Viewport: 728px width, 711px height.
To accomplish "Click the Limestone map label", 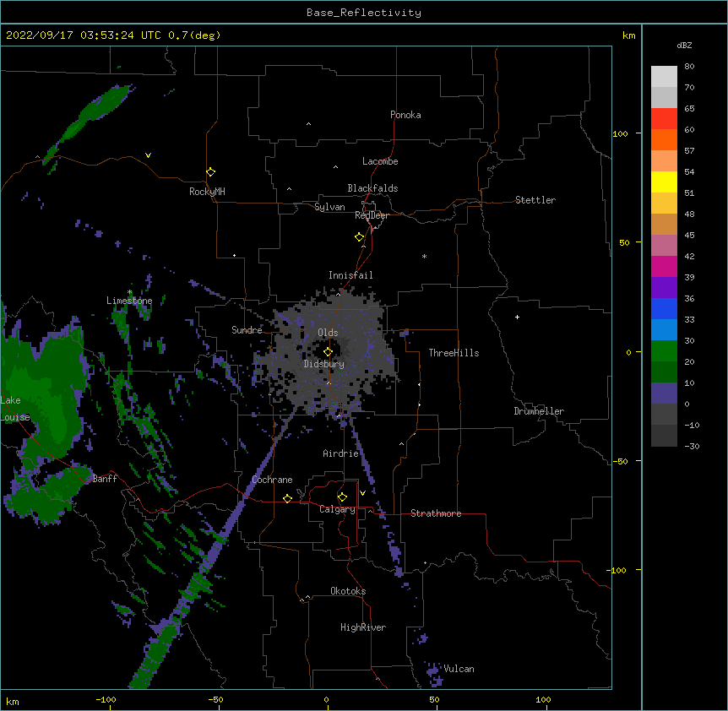I will (129, 301).
